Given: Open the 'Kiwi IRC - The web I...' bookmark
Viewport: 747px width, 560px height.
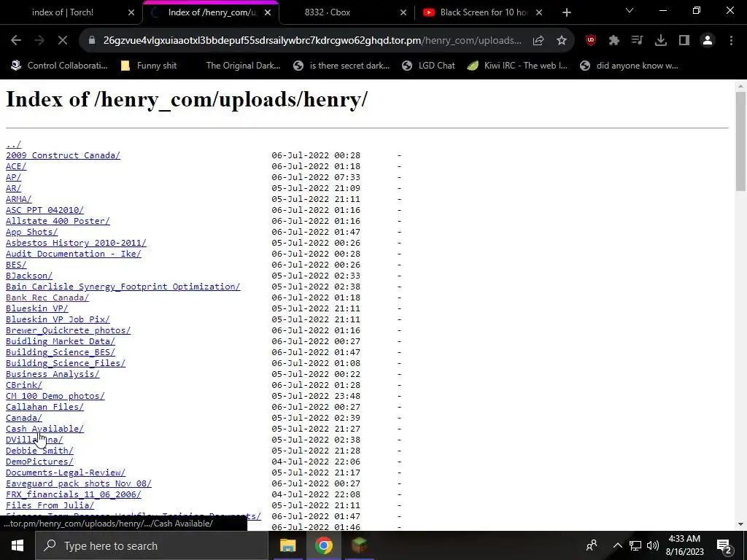Looking at the screenshot, I should [x=517, y=66].
